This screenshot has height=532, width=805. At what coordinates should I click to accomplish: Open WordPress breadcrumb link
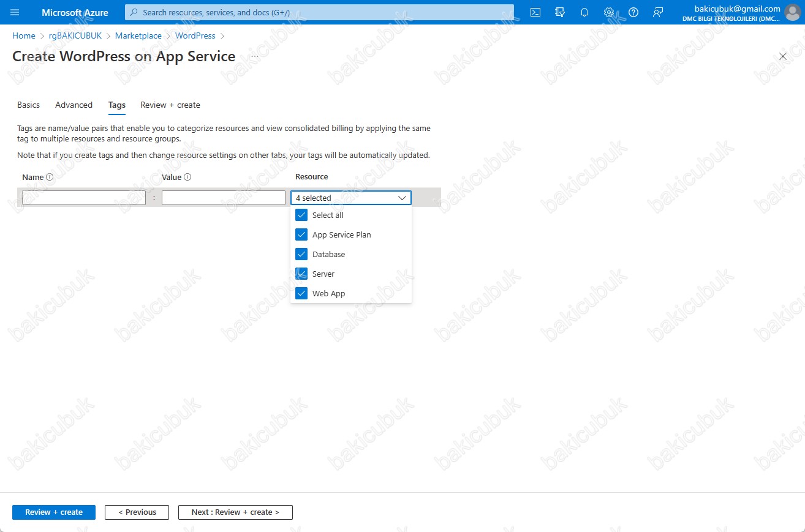coord(195,36)
